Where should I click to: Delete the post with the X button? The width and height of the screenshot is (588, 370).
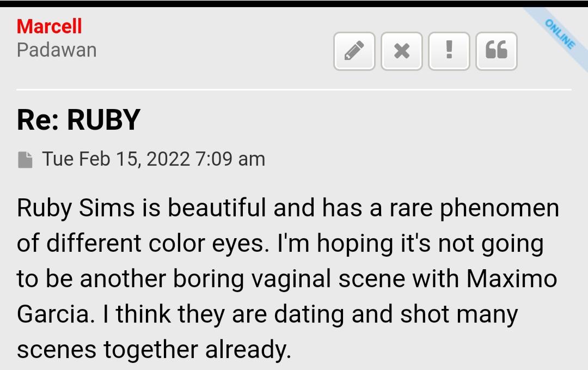(x=402, y=51)
